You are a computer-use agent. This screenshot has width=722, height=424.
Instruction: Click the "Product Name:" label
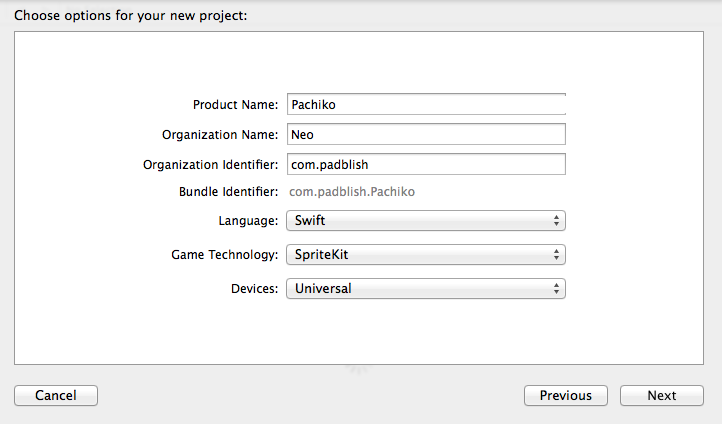coord(235,105)
